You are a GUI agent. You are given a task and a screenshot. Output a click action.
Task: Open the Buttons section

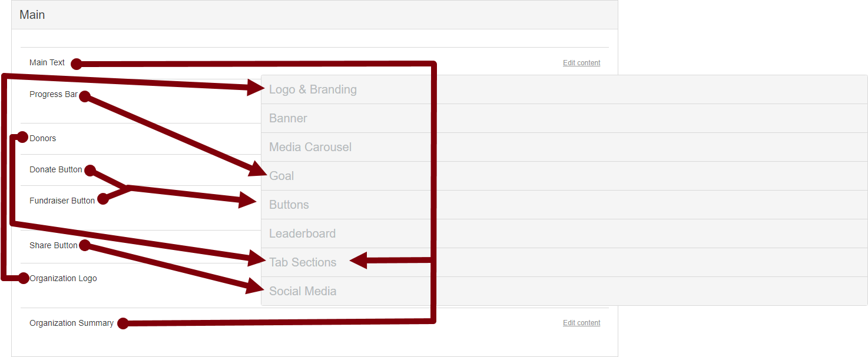(564, 205)
